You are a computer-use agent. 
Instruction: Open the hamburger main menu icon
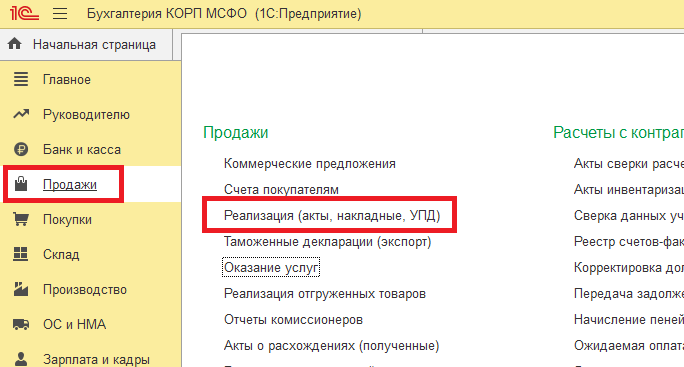60,14
